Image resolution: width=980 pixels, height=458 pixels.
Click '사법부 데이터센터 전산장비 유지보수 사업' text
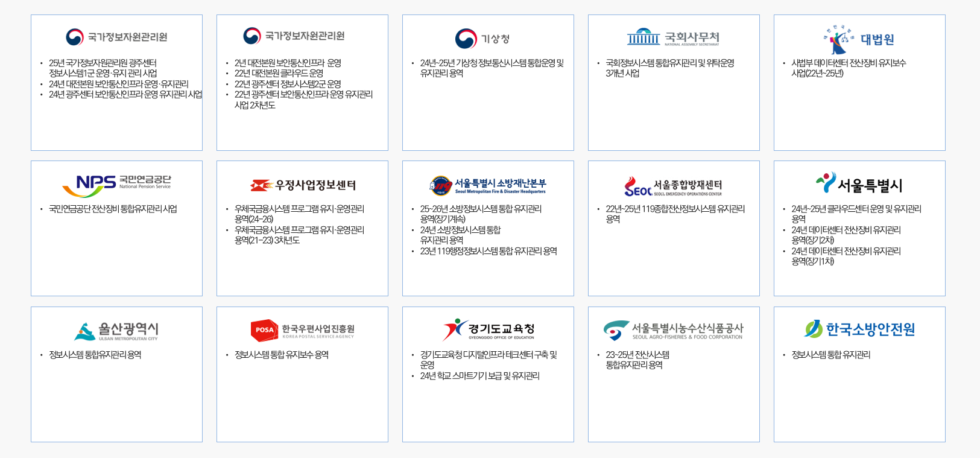point(849,68)
